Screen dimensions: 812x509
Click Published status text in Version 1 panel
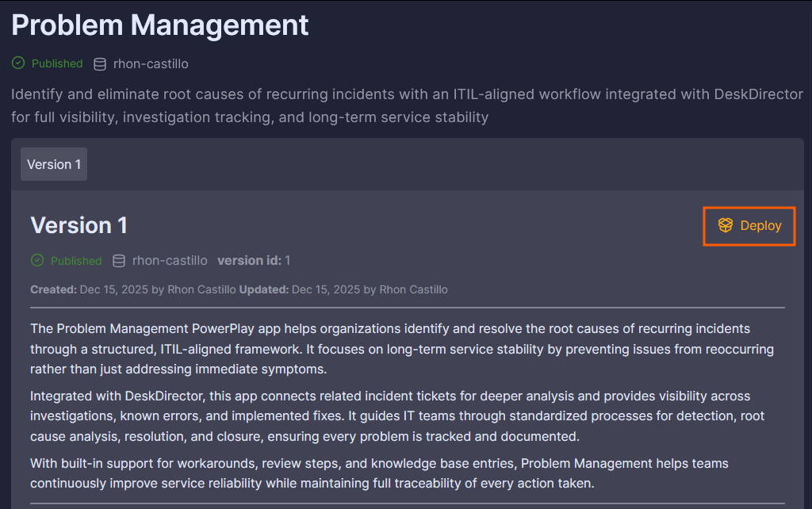tap(76, 261)
